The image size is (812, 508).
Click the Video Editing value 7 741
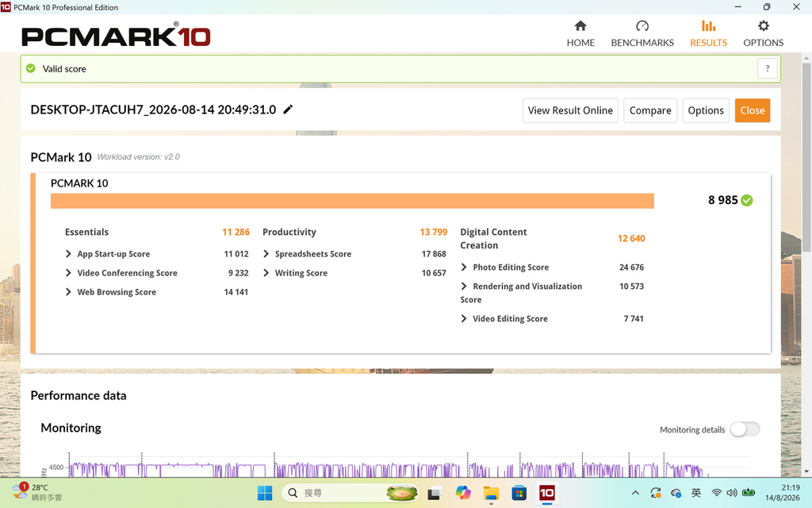tap(634, 319)
